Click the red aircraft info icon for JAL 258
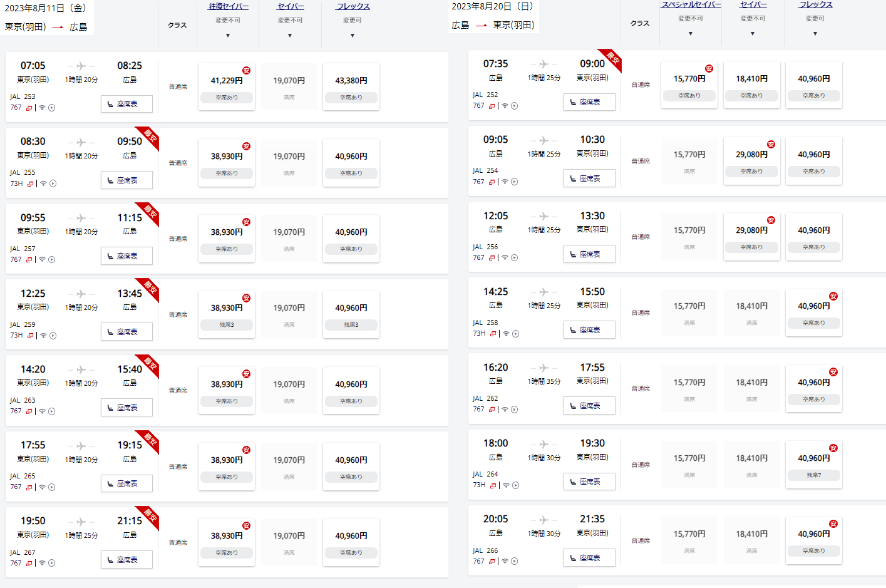886x588 pixels. coord(493,334)
